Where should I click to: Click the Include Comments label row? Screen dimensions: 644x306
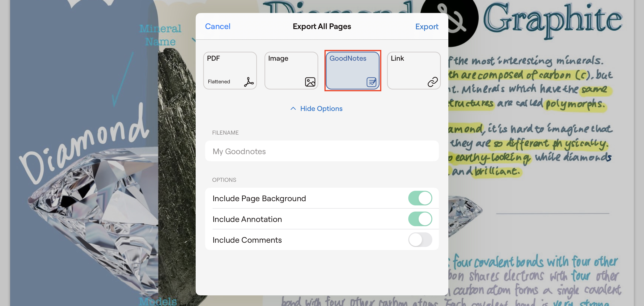[247, 240]
